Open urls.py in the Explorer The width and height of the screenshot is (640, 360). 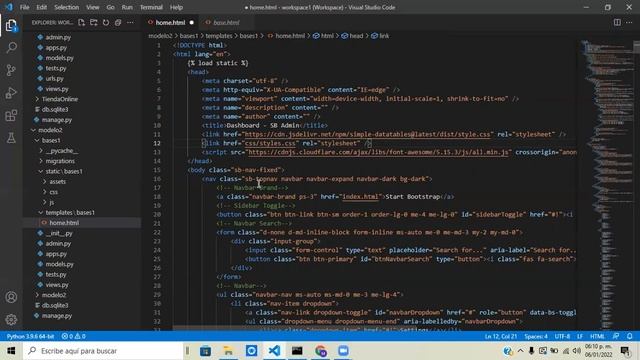[55, 78]
